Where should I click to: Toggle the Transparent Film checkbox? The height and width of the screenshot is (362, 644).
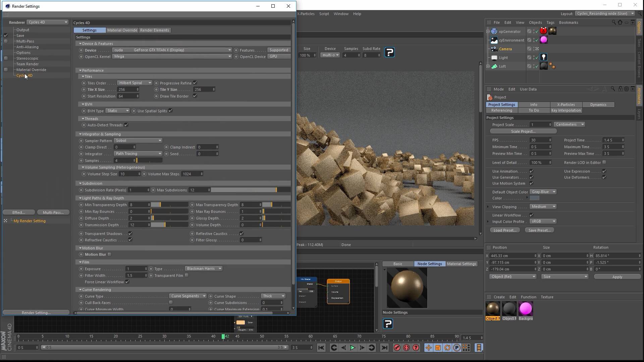[x=187, y=275]
